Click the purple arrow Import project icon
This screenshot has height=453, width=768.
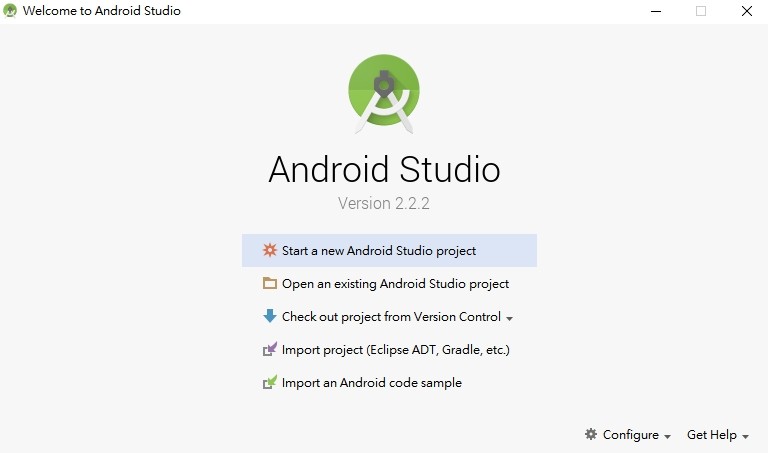[270, 349]
